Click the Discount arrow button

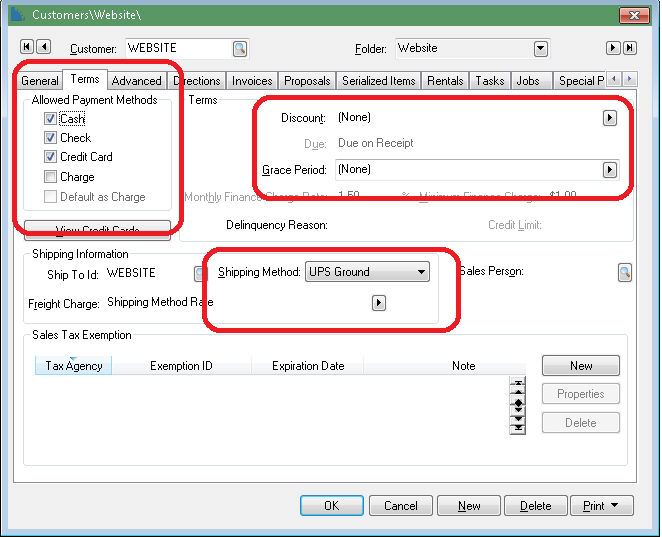coord(609,118)
